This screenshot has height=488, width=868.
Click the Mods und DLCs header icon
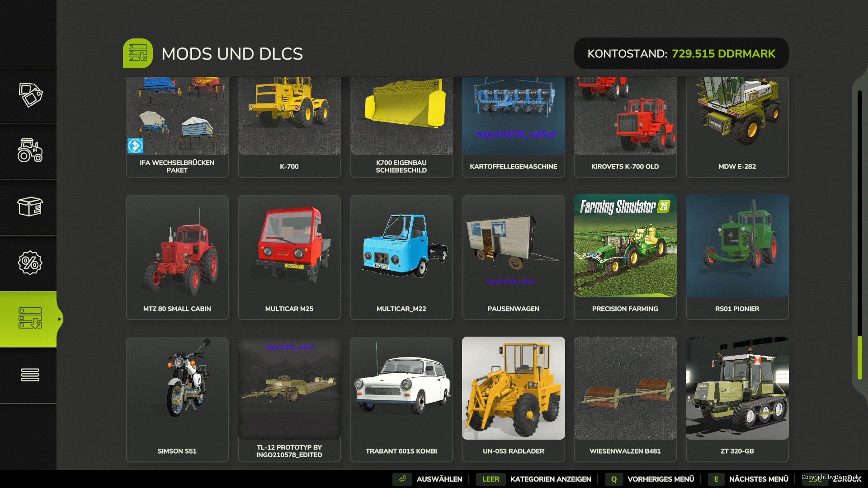(138, 53)
